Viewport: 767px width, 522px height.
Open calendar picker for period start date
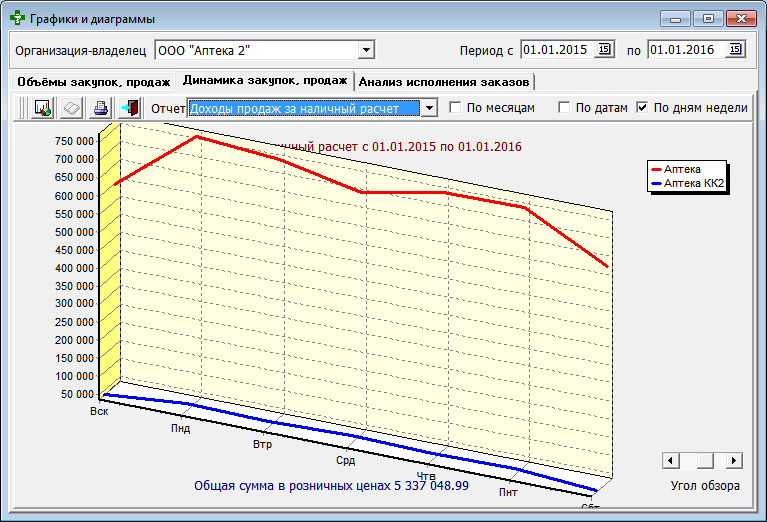tap(604, 49)
